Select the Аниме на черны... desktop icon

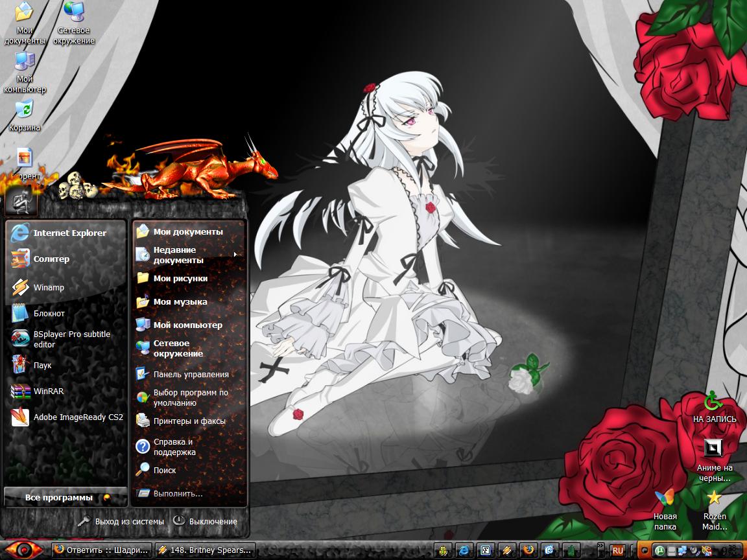(714, 460)
